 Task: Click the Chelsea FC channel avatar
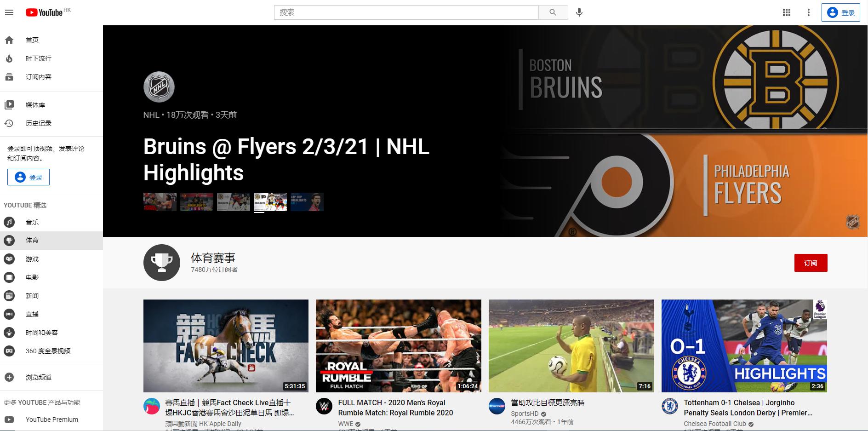670,406
